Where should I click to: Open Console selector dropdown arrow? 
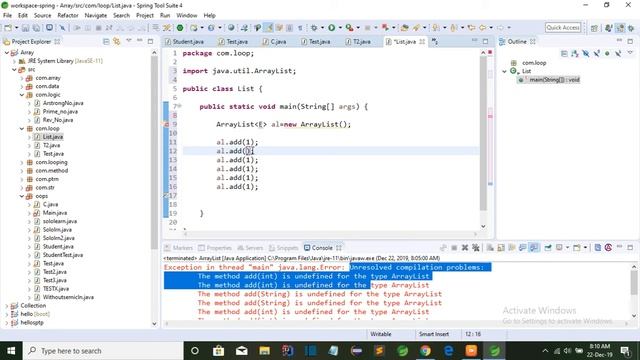click(x=567, y=248)
